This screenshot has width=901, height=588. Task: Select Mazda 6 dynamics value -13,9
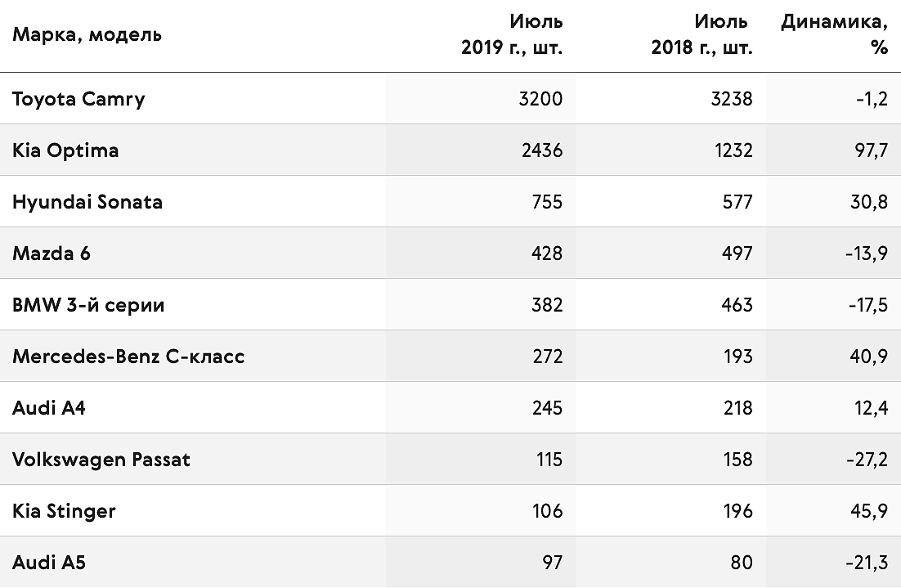(x=867, y=254)
